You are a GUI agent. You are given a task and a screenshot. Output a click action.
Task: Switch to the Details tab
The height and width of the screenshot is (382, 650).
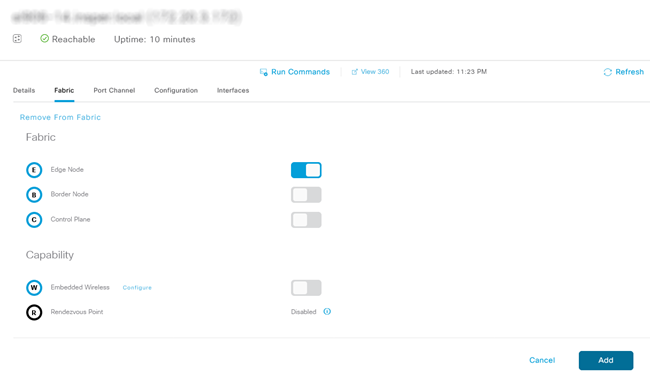coord(24,90)
